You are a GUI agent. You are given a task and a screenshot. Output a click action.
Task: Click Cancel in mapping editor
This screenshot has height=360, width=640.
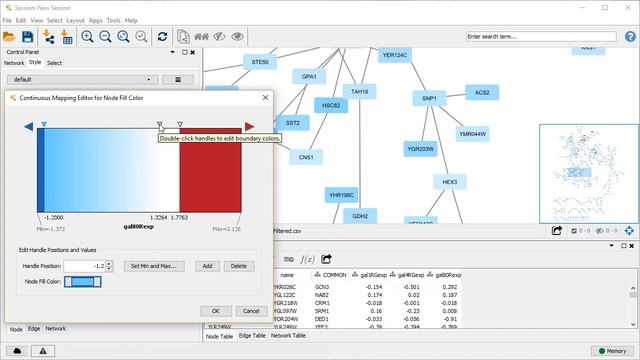tap(251, 311)
